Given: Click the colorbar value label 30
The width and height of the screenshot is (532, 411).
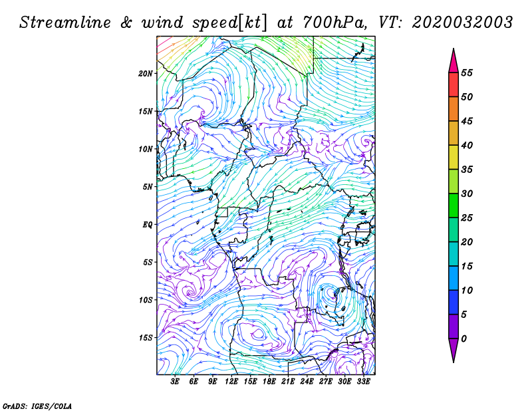Looking at the screenshot, I should pyautogui.click(x=467, y=194).
